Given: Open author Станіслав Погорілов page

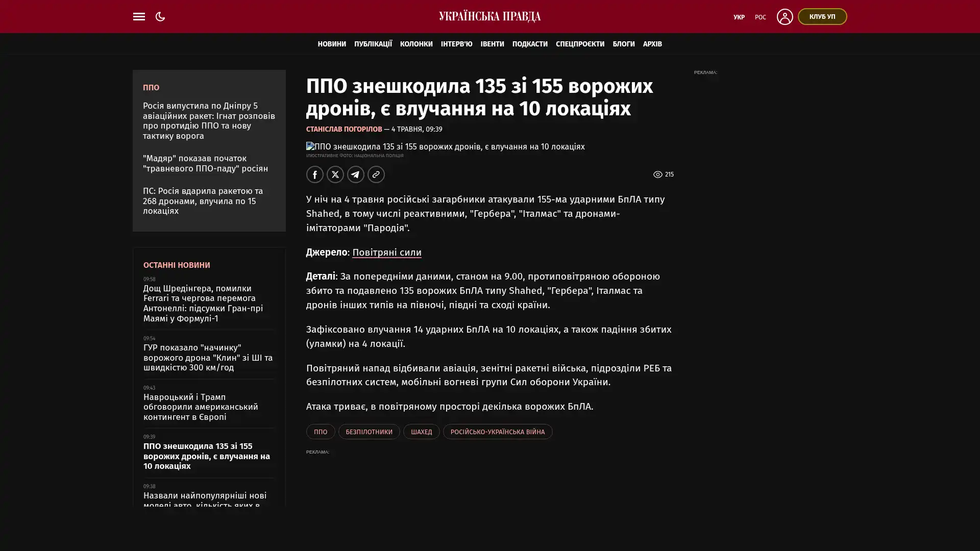Looking at the screenshot, I should click(x=344, y=130).
